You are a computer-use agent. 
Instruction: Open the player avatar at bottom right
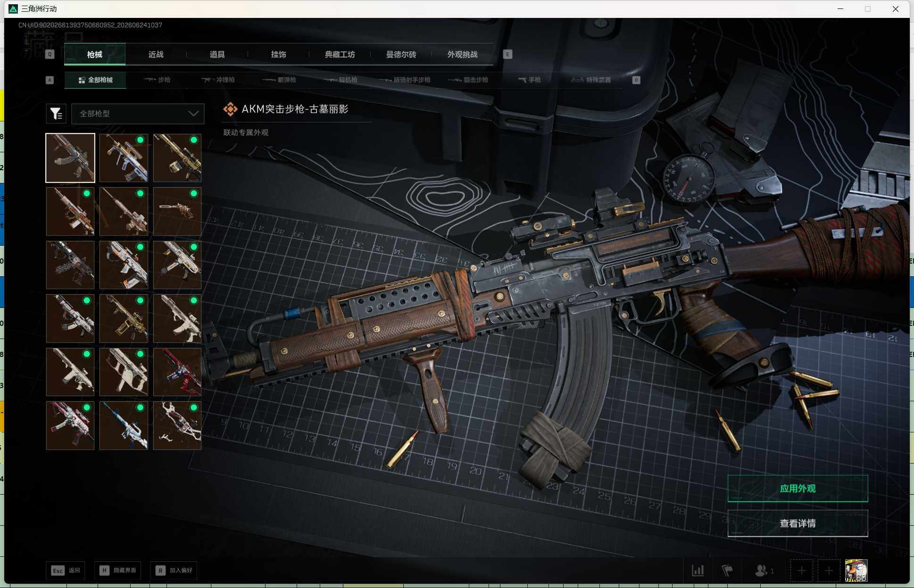856,571
